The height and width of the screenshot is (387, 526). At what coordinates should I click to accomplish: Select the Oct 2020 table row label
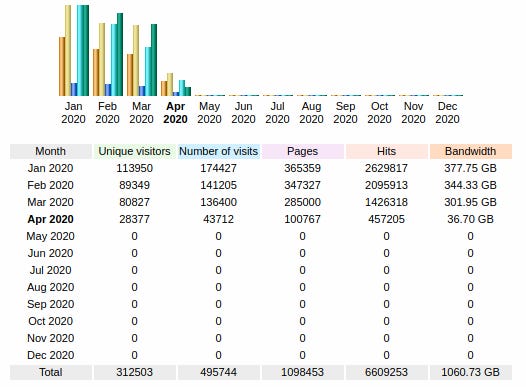click(x=51, y=321)
